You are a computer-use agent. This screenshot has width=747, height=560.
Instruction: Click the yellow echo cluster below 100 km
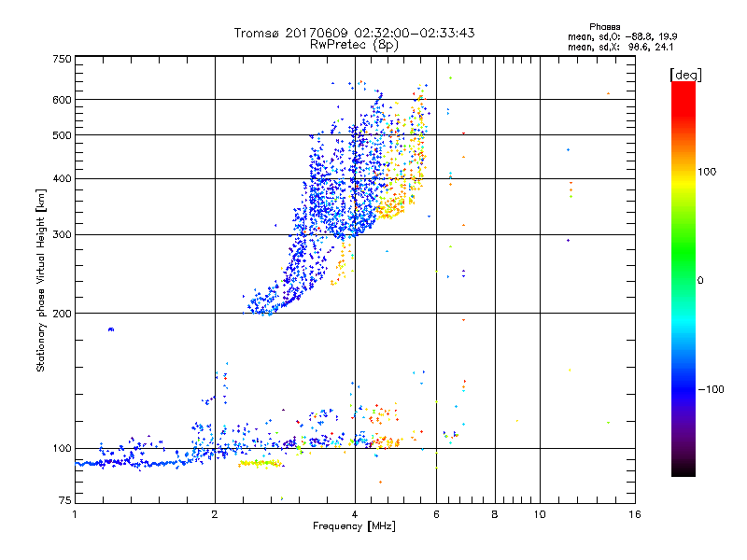coord(261,463)
